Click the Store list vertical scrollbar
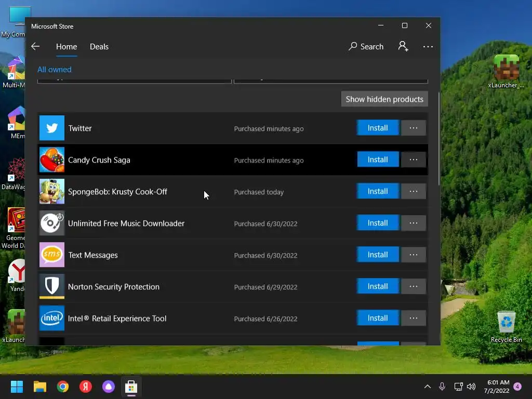This screenshot has width=532, height=399. 438,138
